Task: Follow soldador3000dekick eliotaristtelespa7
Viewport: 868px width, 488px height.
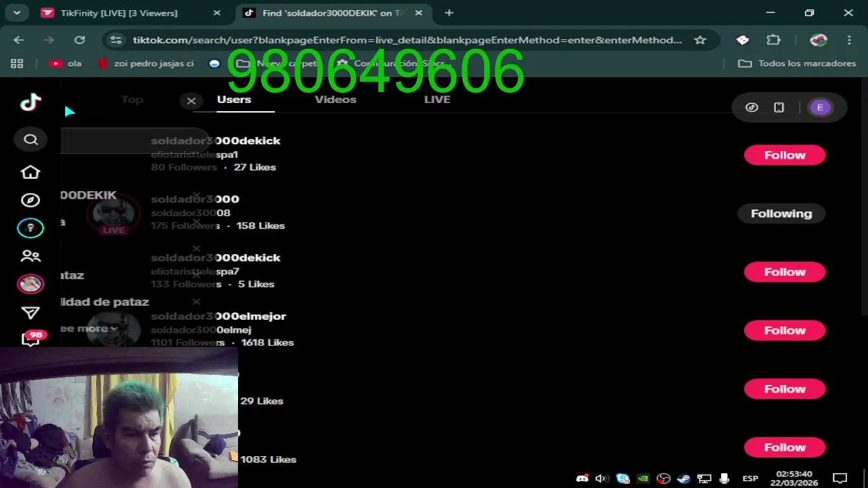Action: click(x=785, y=272)
